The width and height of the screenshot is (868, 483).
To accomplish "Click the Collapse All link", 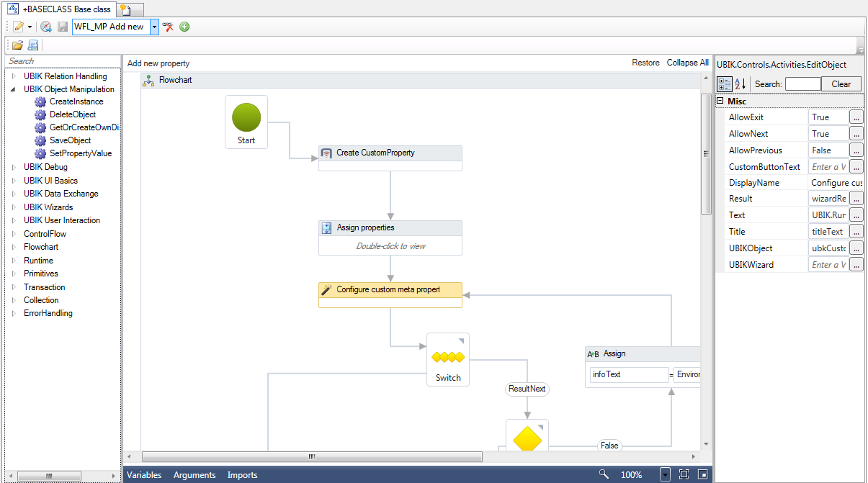I will click(x=687, y=63).
